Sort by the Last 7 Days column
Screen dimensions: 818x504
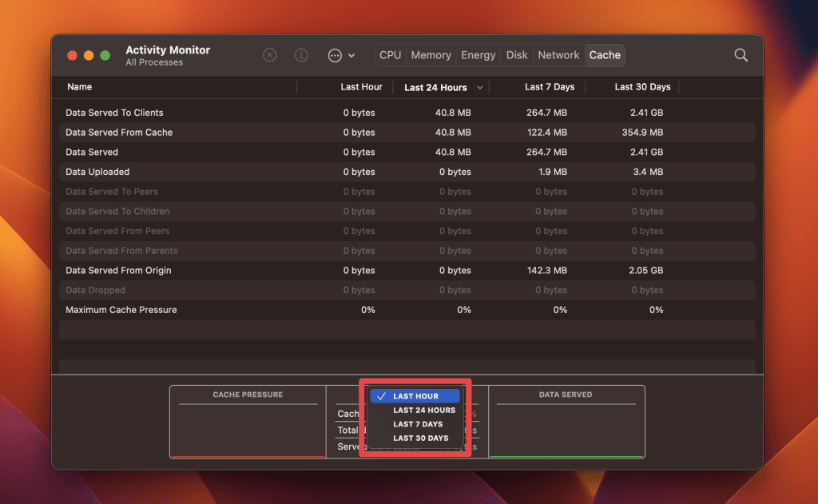[550, 86]
